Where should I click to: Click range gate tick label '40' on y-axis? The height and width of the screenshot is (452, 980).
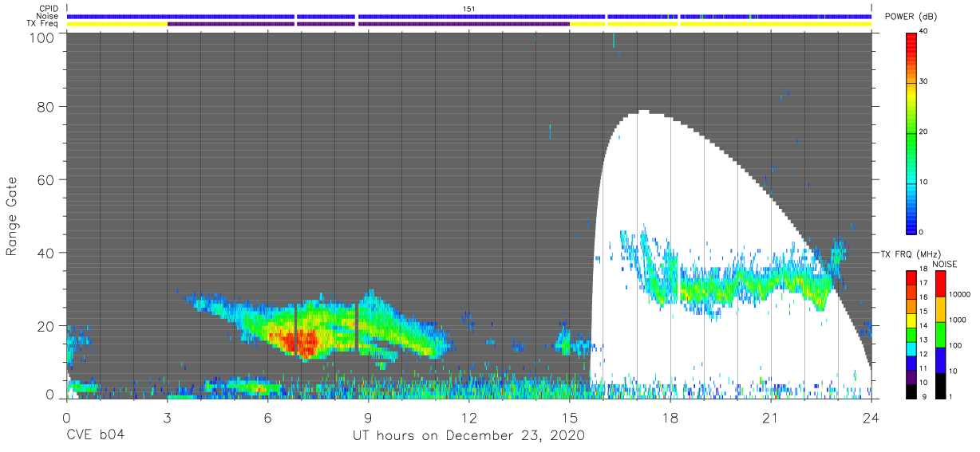point(47,253)
